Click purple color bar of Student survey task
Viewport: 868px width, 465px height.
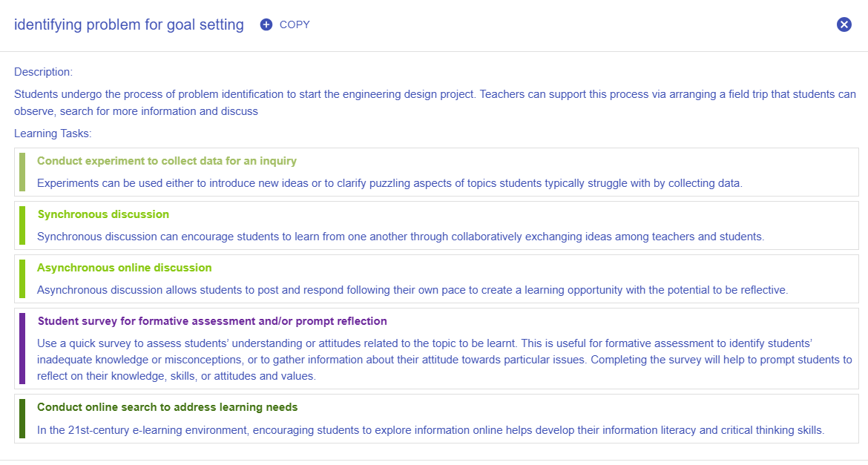(x=22, y=349)
